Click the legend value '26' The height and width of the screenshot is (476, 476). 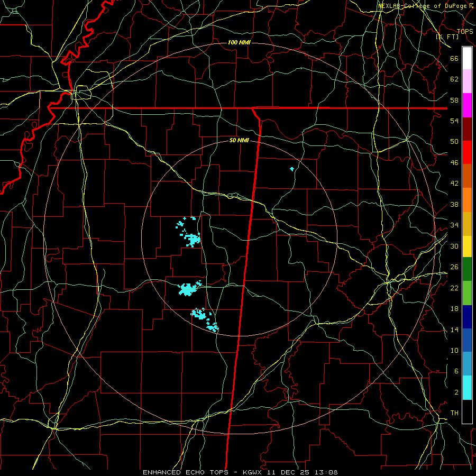tap(454, 267)
